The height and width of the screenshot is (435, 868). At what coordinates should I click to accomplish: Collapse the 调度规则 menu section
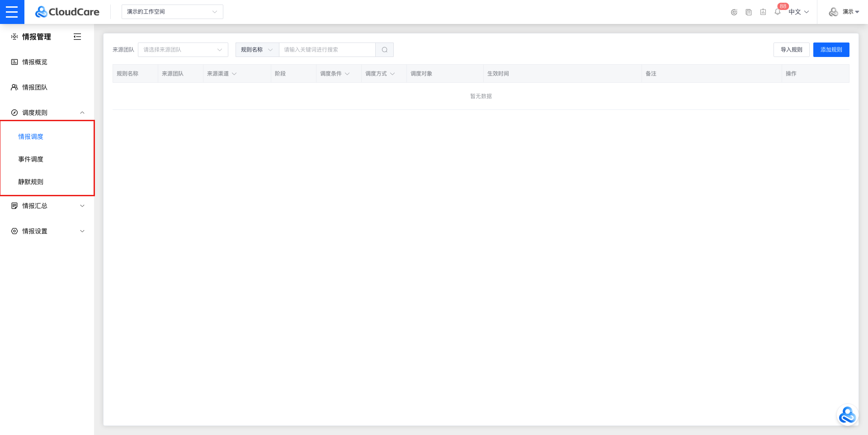(47, 113)
